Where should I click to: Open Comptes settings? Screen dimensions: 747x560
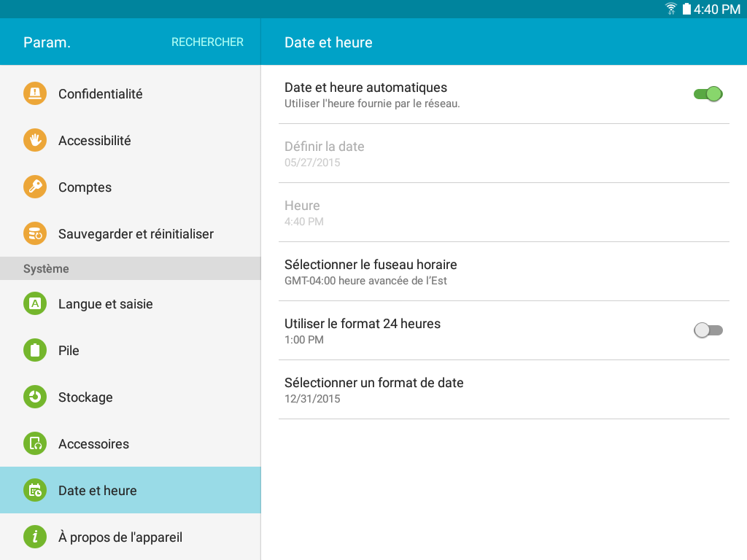tap(131, 187)
